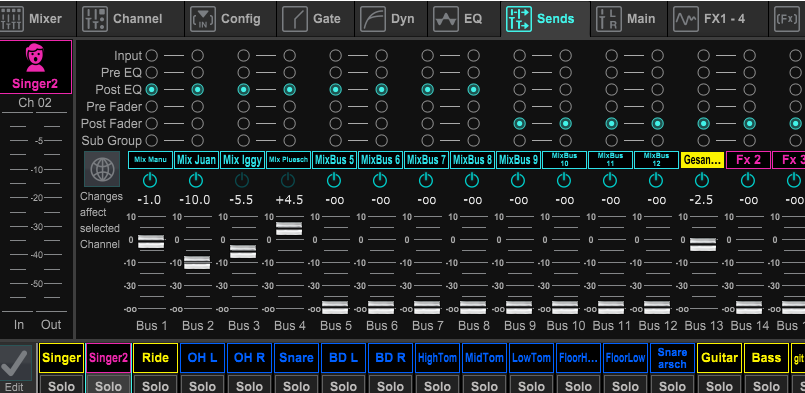
Task: Switch to the EQ tab
Action: (x=464, y=19)
